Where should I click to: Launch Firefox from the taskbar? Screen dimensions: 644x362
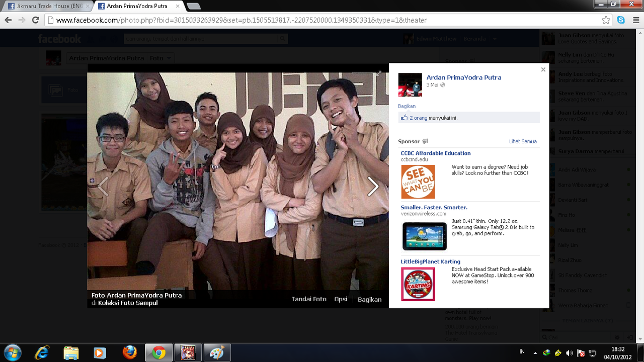(129, 353)
